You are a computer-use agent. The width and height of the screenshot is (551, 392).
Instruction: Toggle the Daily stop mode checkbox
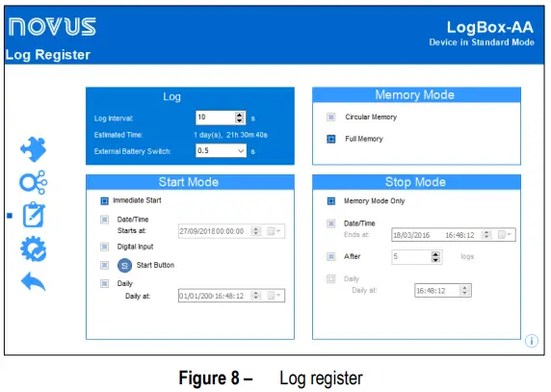pos(331,279)
